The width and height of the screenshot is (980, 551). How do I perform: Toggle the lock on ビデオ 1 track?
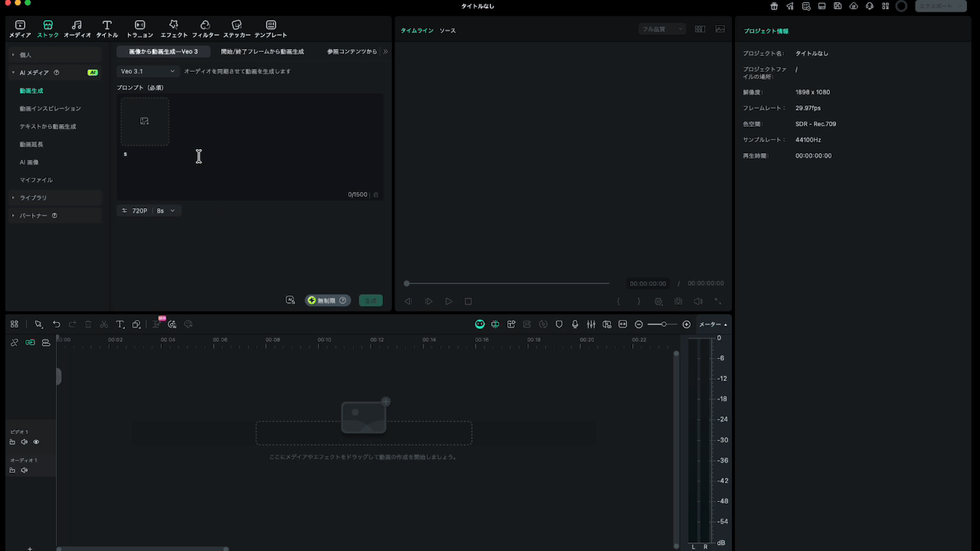(12, 442)
